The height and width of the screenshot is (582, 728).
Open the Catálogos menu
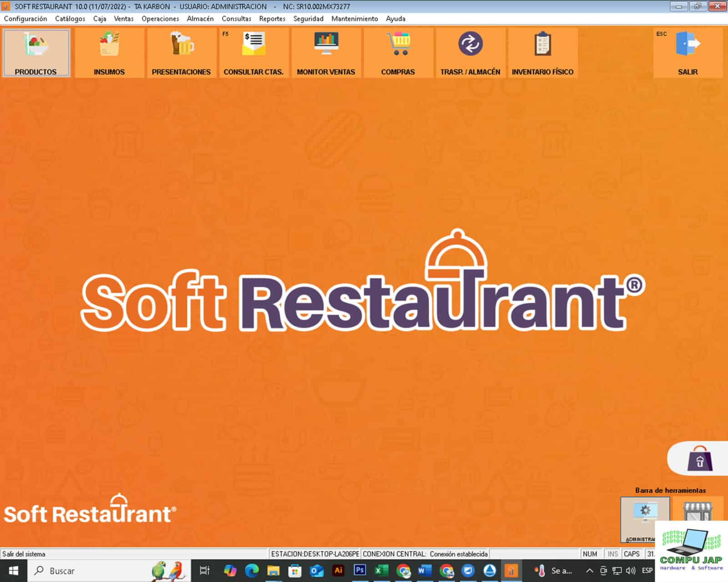[70, 19]
